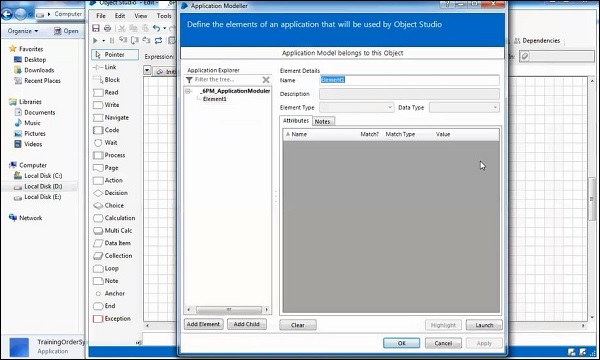600x360 pixels.
Task: Select the Pointer tool
Action: (115, 55)
